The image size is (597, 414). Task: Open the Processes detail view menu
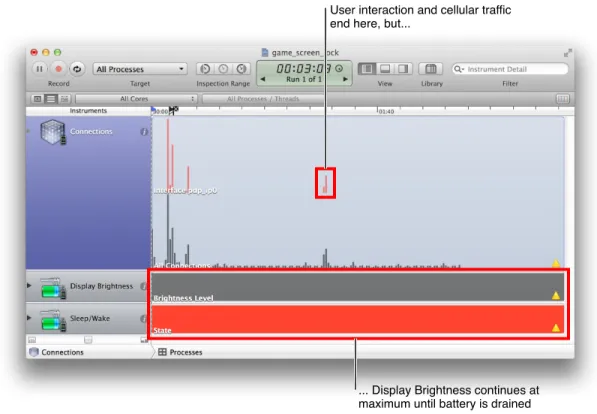click(x=180, y=352)
